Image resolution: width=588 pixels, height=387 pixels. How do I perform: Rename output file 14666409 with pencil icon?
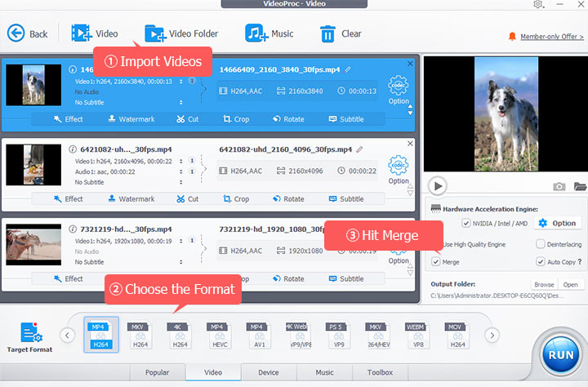tap(348, 69)
